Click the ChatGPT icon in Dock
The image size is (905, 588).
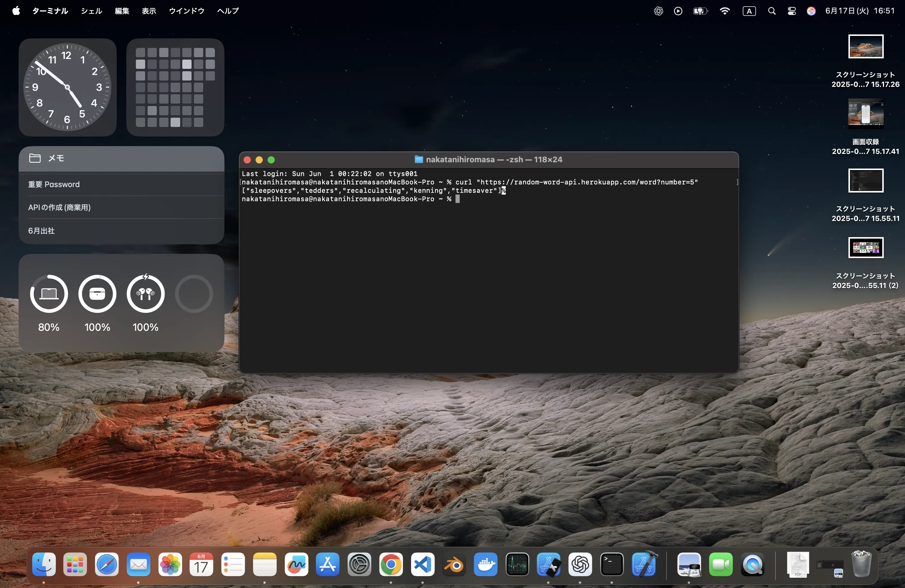click(580, 564)
